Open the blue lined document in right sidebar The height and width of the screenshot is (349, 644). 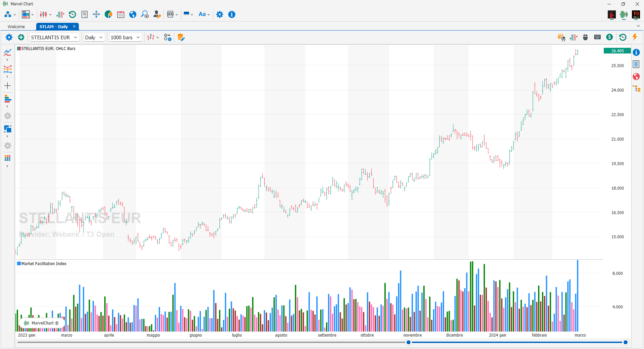pyautogui.click(x=636, y=64)
